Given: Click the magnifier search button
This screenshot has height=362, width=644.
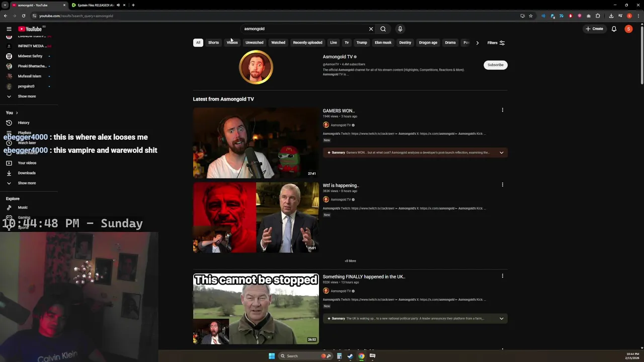Looking at the screenshot, I should point(383,29).
